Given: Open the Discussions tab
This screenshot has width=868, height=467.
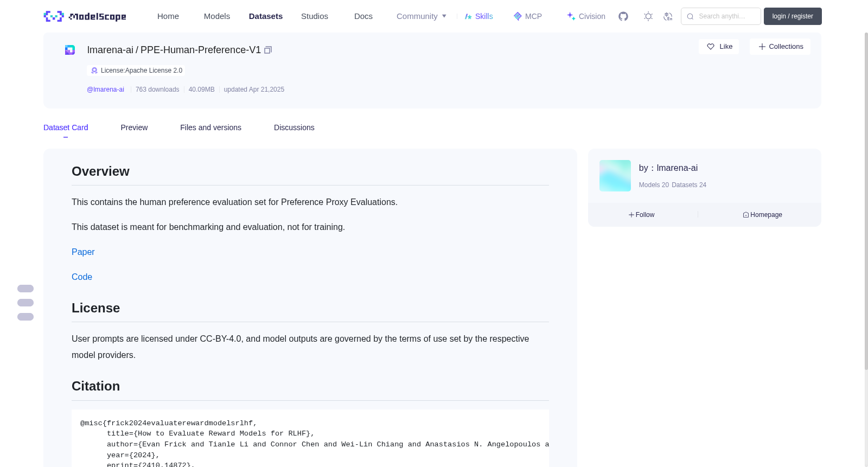Looking at the screenshot, I should click(294, 127).
